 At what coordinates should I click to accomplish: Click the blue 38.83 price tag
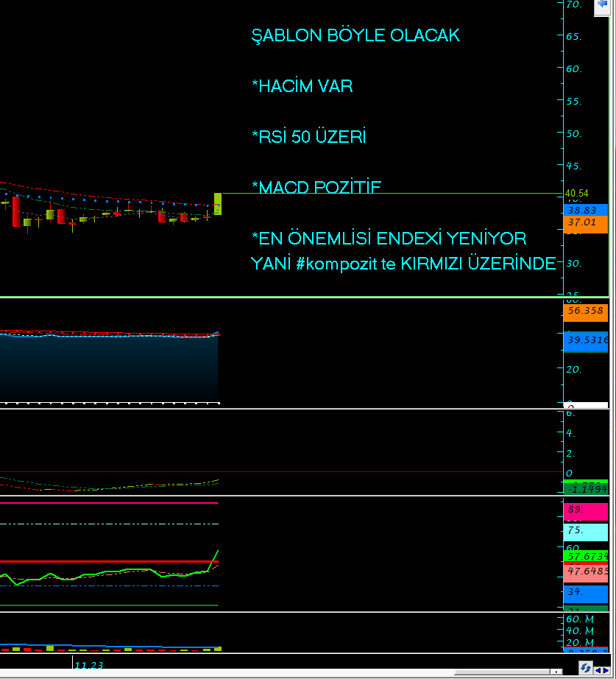pos(586,210)
